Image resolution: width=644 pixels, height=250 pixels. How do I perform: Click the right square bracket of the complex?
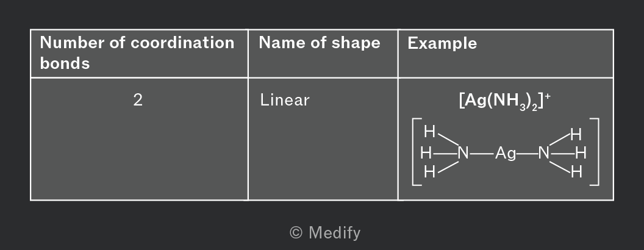click(x=595, y=152)
